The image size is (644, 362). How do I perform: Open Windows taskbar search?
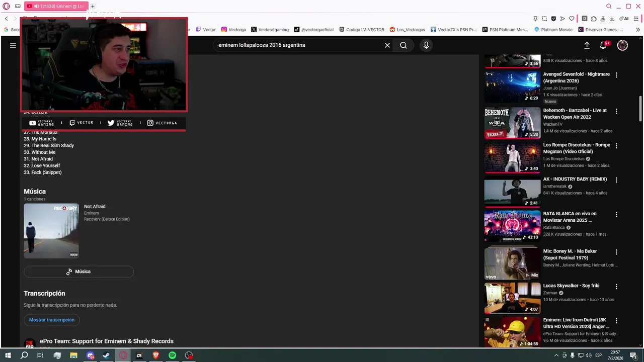(x=24, y=355)
